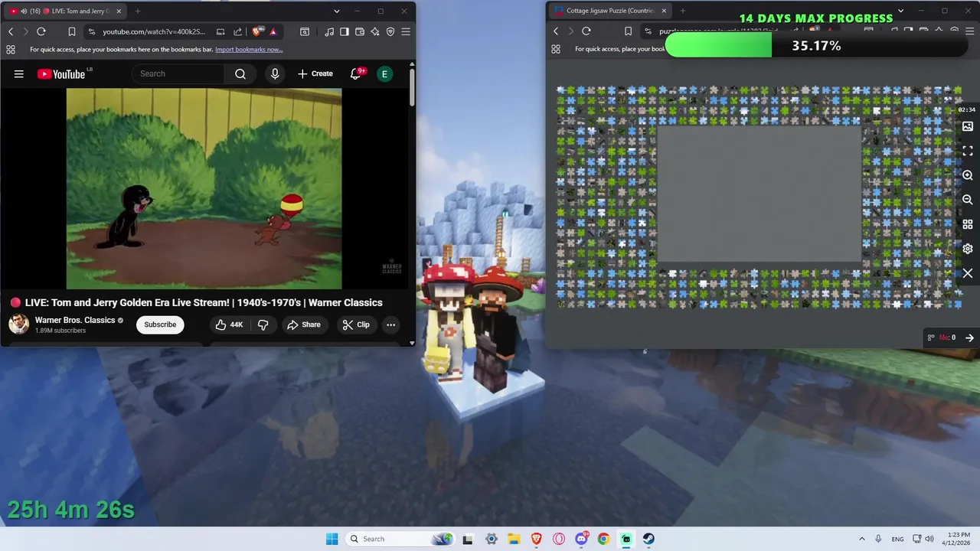Open a new tab in the YouTube window
This screenshot has height=551, width=980.
click(138, 11)
